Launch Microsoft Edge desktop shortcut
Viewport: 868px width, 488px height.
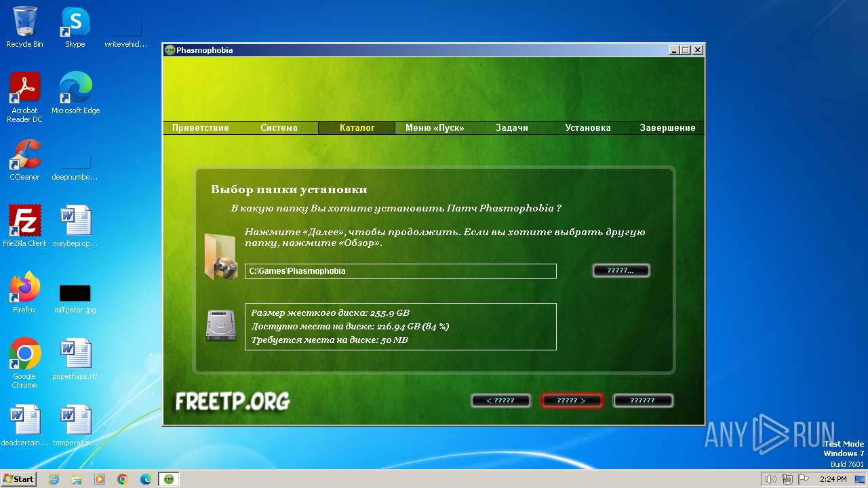tap(75, 94)
